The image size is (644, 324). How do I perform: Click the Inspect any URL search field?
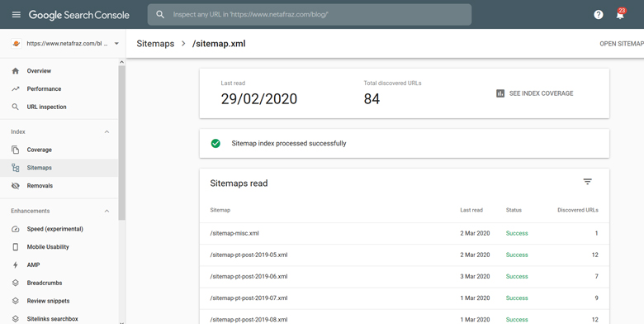(x=310, y=15)
